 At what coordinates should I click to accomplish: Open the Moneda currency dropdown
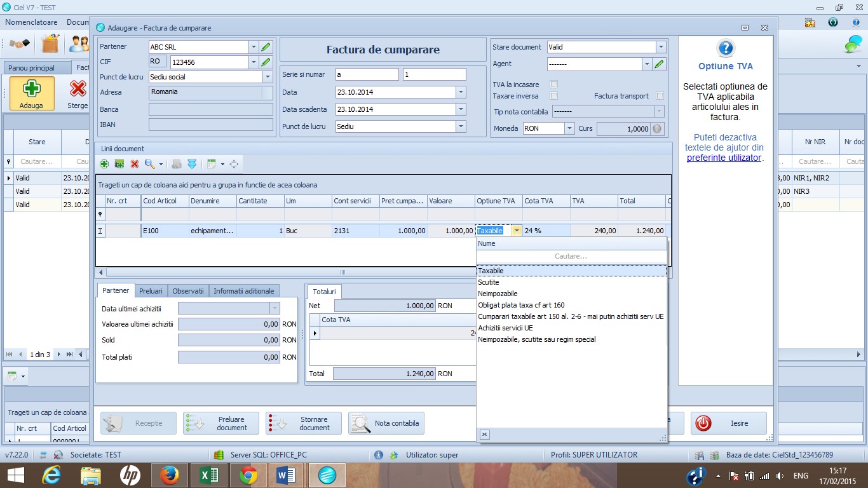(x=569, y=128)
